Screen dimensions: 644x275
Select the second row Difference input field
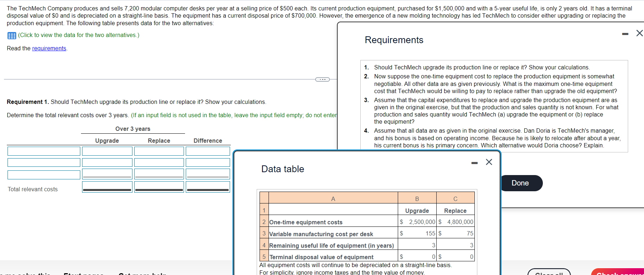(208, 162)
